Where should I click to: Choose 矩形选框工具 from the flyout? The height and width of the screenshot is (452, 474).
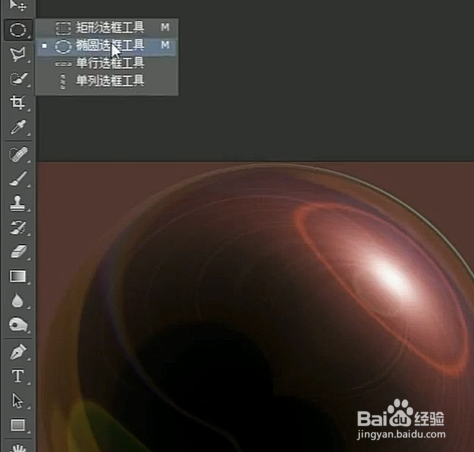click(107, 27)
